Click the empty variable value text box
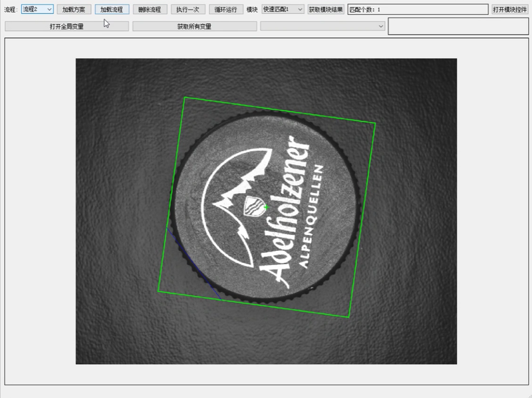 (x=458, y=26)
